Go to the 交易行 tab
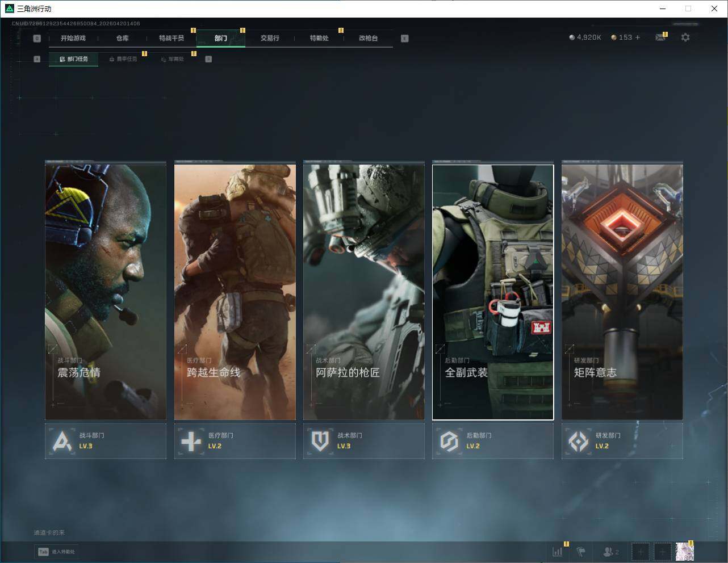728x563 pixels. (x=270, y=38)
